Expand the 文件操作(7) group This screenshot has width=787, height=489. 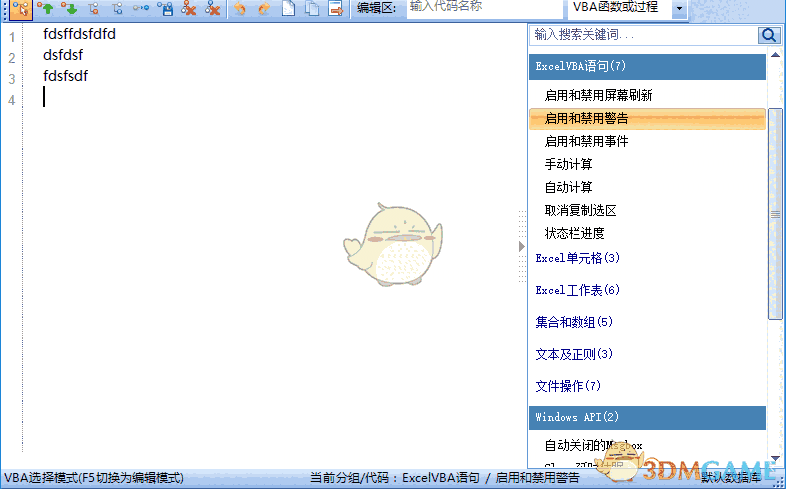[x=568, y=386]
